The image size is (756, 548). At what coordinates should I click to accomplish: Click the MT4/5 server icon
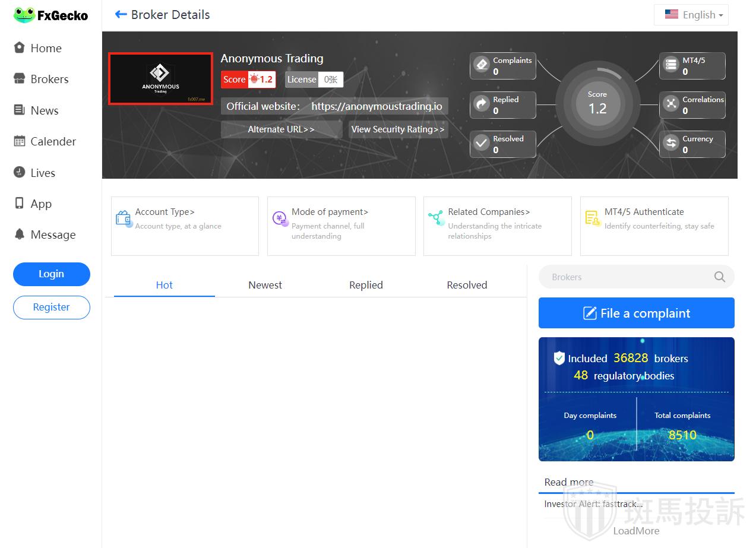tap(671, 64)
